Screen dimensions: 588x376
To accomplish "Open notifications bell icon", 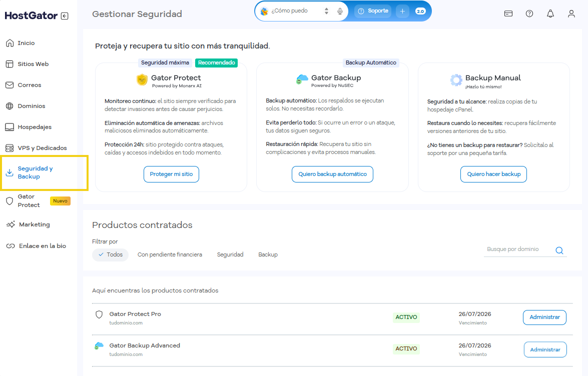I will point(550,14).
